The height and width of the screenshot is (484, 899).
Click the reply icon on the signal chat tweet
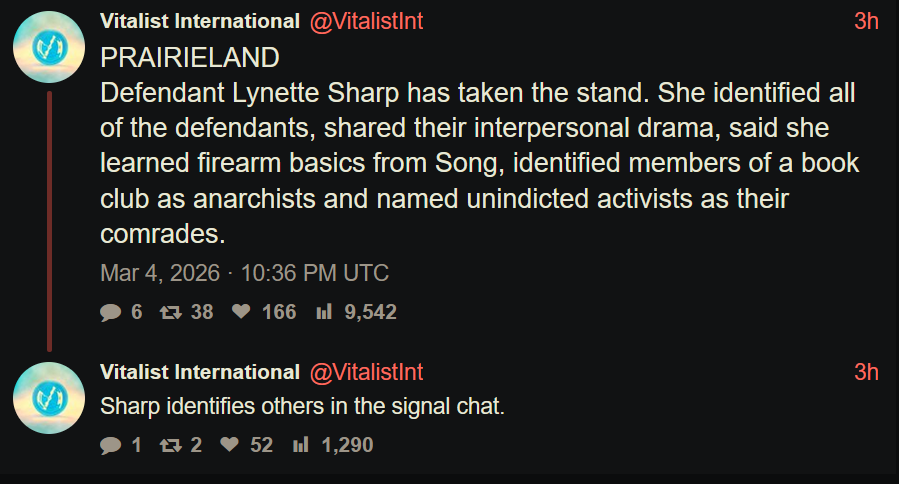(x=110, y=445)
